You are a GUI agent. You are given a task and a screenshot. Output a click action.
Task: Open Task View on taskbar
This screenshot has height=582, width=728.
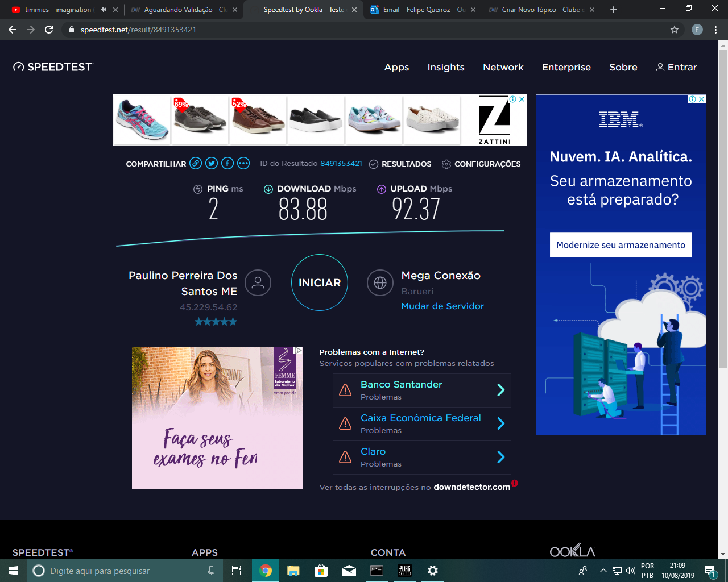click(237, 571)
